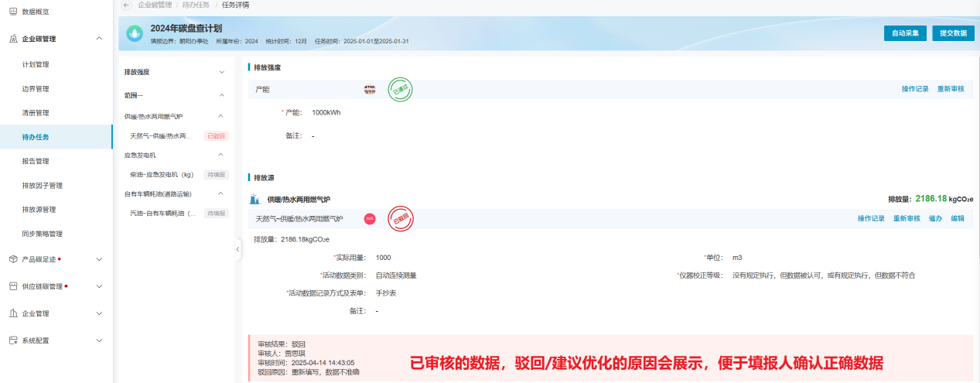Click the 企业碳管理 sidebar icon
This screenshot has width=980, height=383.
(13, 38)
